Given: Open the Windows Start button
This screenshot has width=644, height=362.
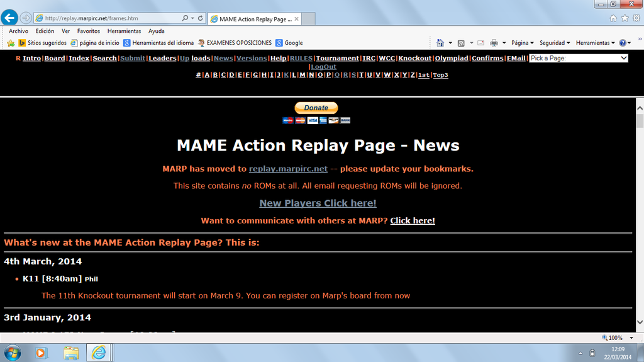Looking at the screenshot, I should pyautogui.click(x=13, y=353).
